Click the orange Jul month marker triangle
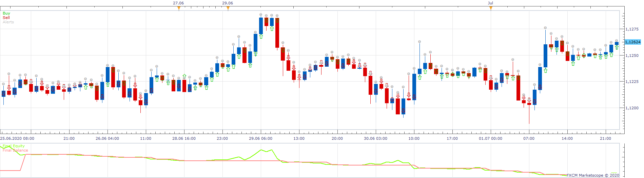Screen dimensions: 644x178 point(491,8)
